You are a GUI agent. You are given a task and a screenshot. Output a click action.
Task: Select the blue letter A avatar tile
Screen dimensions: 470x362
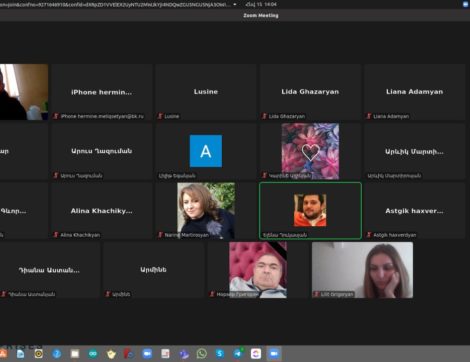click(206, 151)
